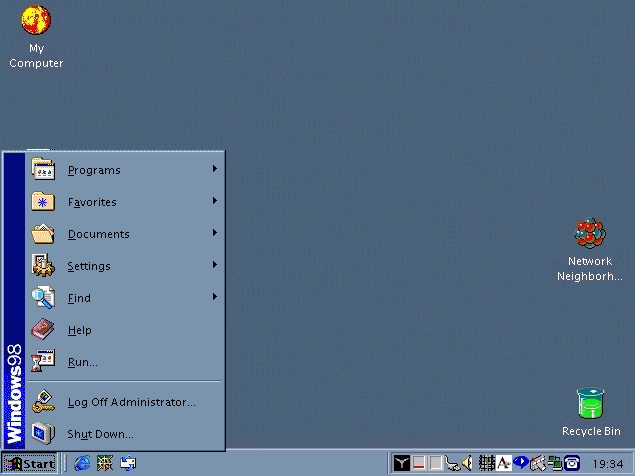The width and height of the screenshot is (635, 476).
Task: Expand the Favorites submenu arrow
Action: pyautogui.click(x=215, y=201)
